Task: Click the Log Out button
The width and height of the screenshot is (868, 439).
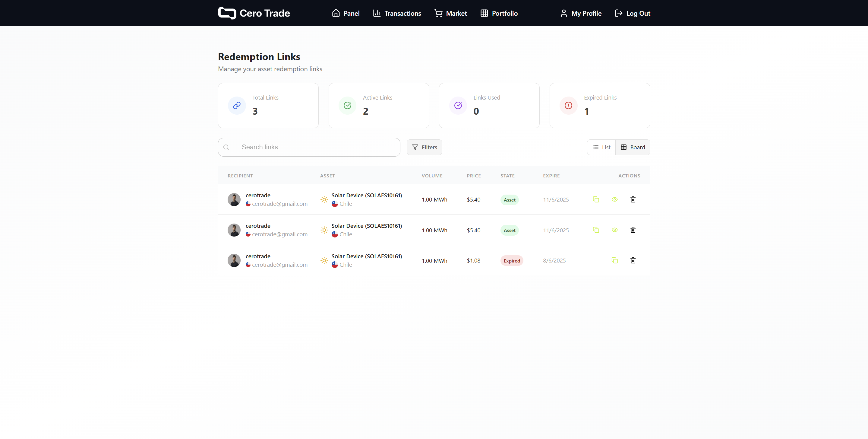Action: coord(633,13)
